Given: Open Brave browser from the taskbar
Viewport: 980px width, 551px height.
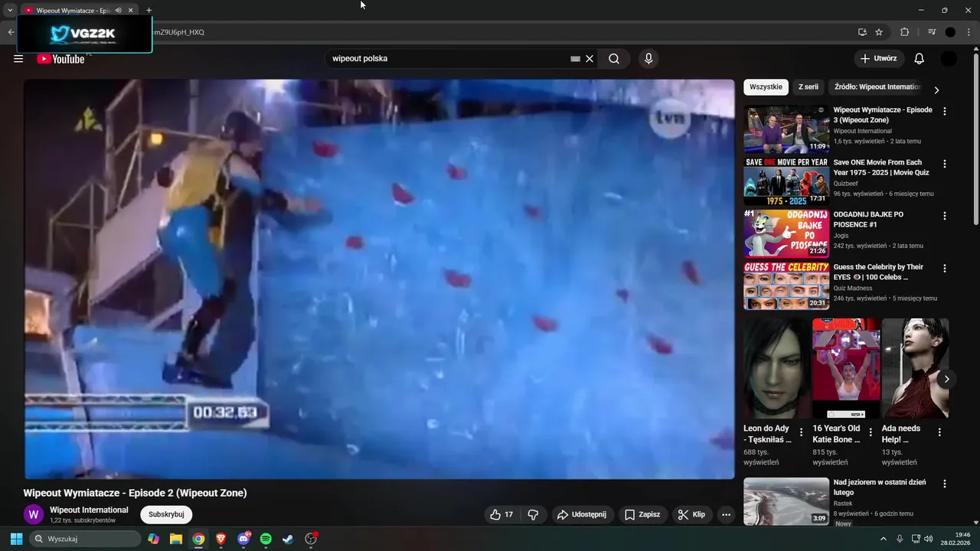Looking at the screenshot, I should (x=221, y=539).
